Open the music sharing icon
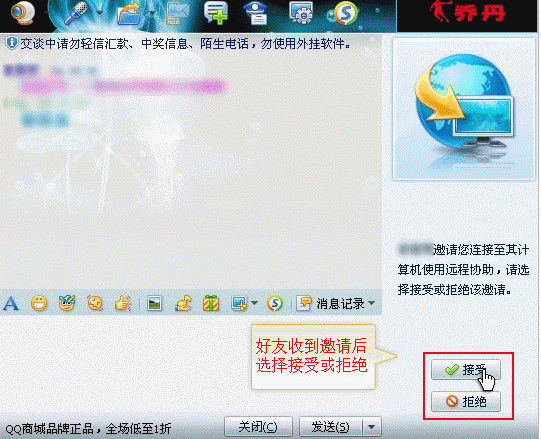Viewport: 541px width, 439px height. (x=183, y=303)
